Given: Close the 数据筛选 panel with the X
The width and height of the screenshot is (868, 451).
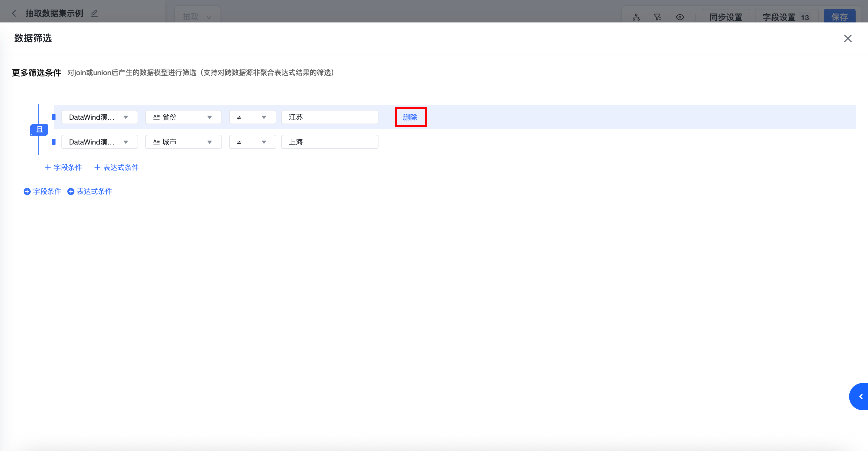Looking at the screenshot, I should 847,38.
